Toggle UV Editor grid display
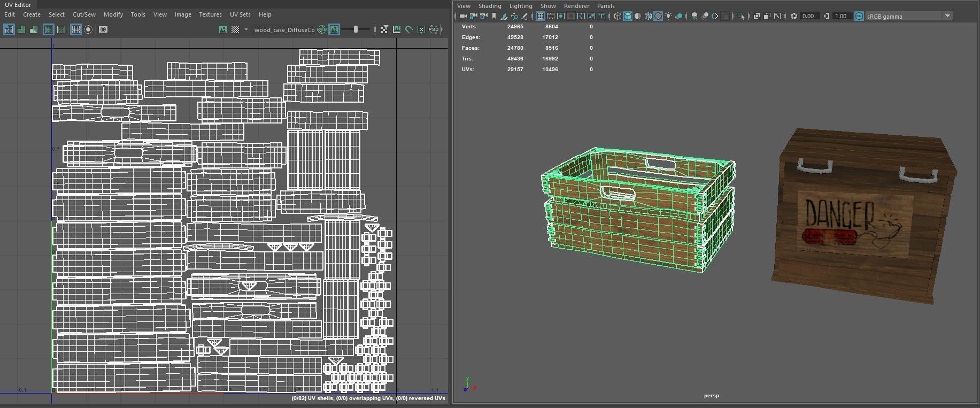Viewport: 980px width, 408px height. 76,29
